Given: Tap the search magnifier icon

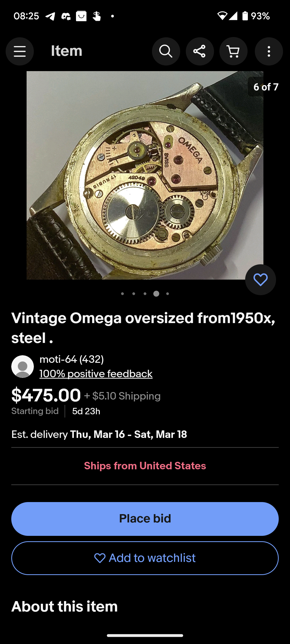Looking at the screenshot, I should click(x=166, y=51).
